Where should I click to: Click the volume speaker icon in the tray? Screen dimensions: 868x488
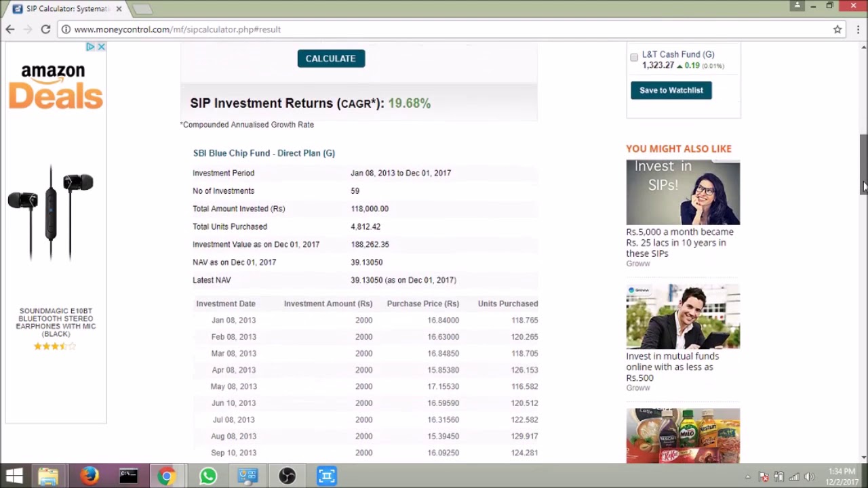tap(808, 476)
